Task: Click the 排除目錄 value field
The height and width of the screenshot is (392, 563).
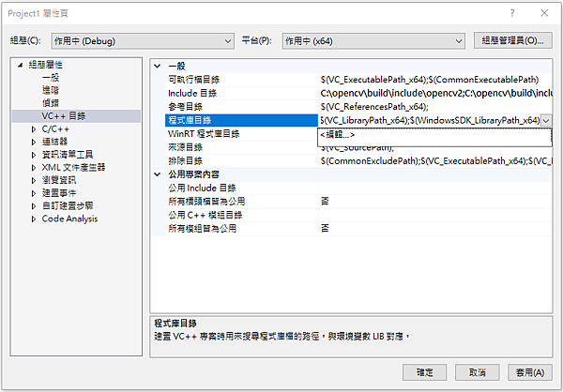Action: [x=435, y=160]
